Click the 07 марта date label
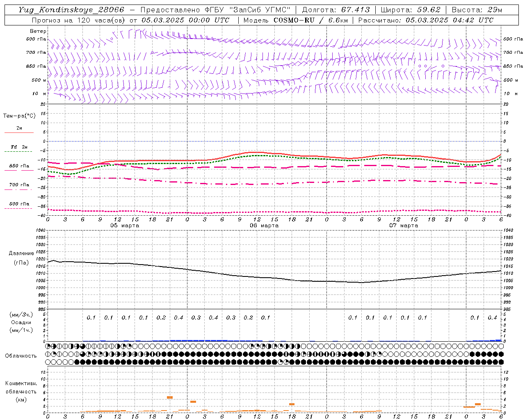This screenshot has width=525, height=420. (404, 226)
